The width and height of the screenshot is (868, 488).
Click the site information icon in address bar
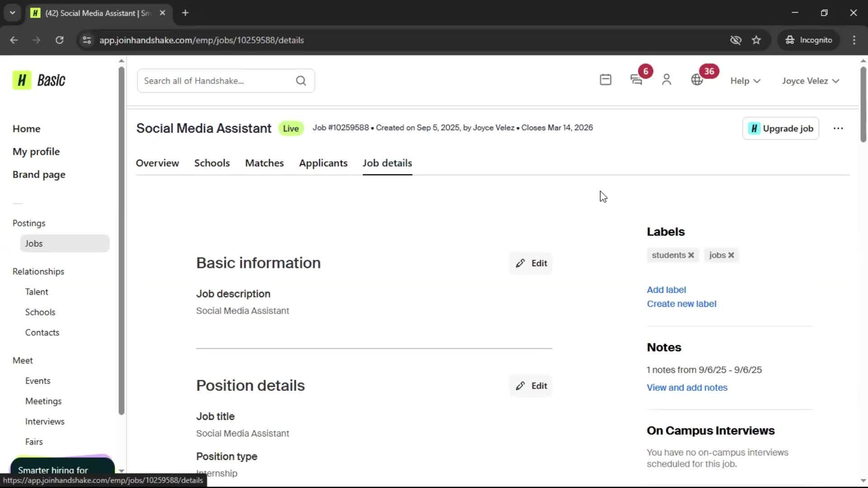[x=87, y=40]
